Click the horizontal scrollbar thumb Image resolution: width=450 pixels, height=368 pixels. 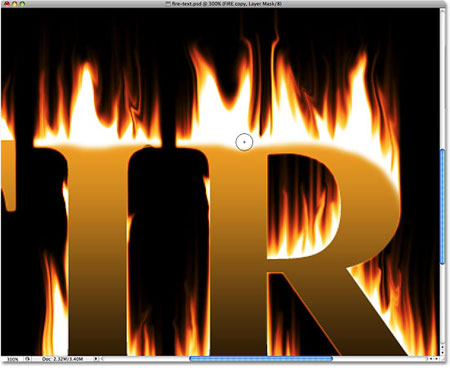(x=261, y=359)
